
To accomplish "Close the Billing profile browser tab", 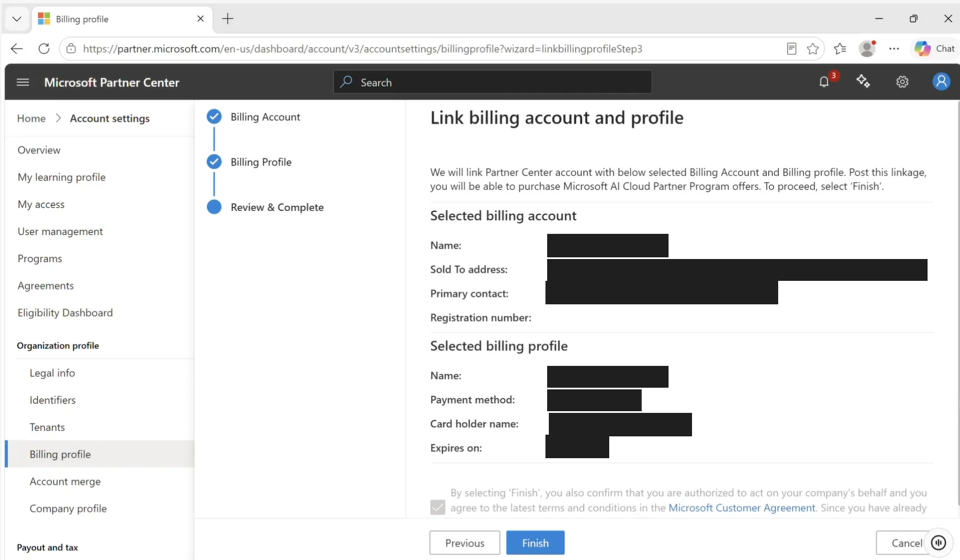I will tap(200, 19).
